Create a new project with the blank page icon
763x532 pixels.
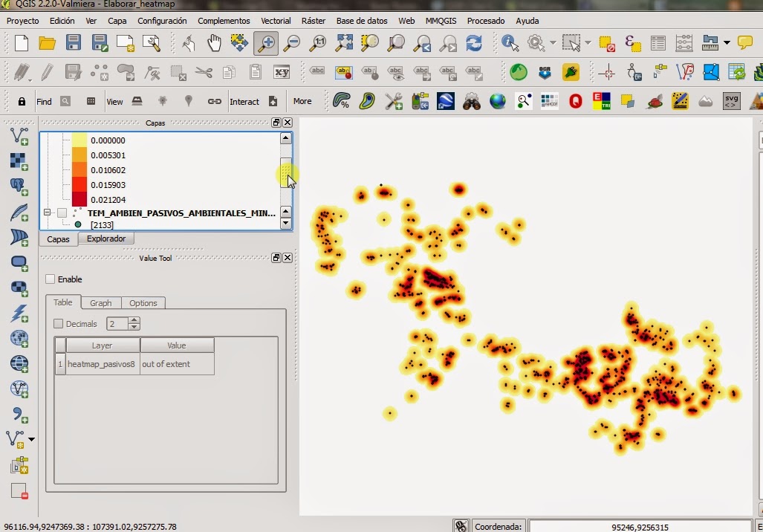pyautogui.click(x=22, y=43)
